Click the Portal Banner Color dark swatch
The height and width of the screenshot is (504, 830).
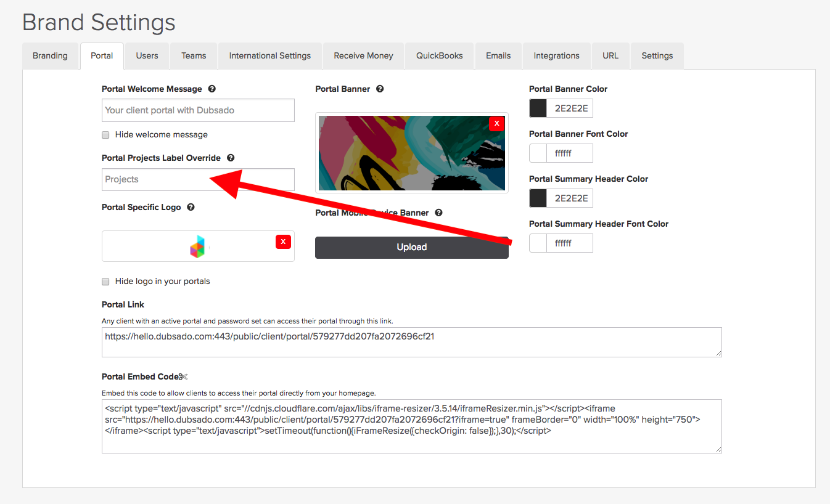538,108
